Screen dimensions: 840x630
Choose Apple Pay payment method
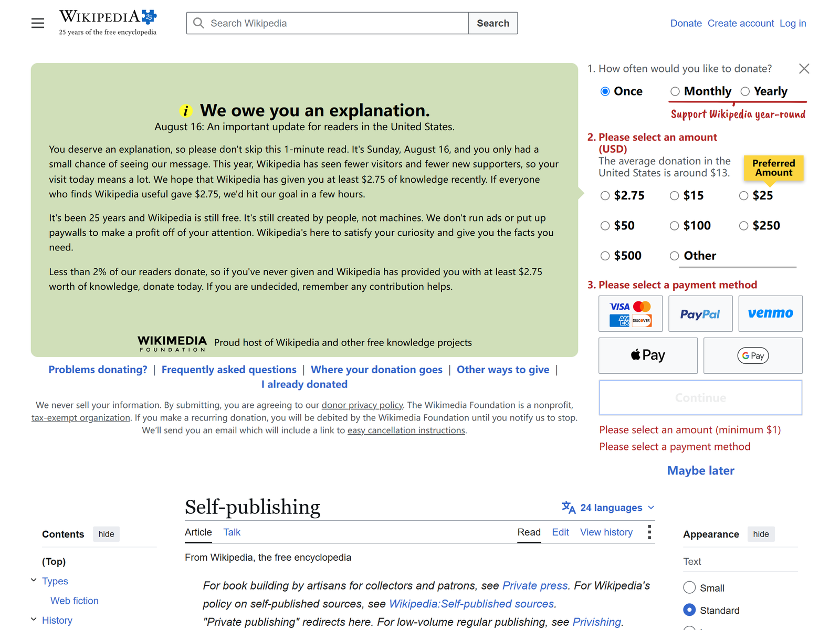click(x=648, y=355)
